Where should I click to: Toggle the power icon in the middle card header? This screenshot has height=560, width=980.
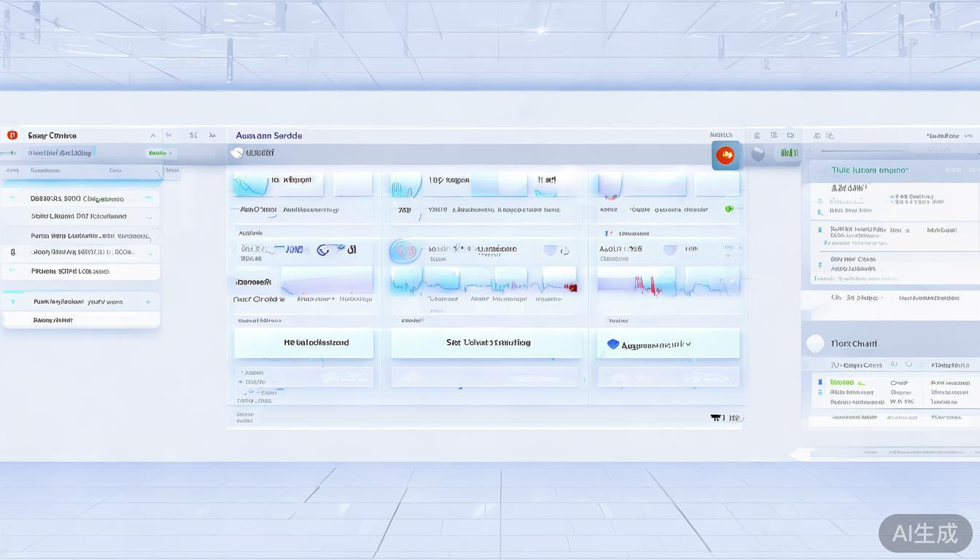pos(564,250)
